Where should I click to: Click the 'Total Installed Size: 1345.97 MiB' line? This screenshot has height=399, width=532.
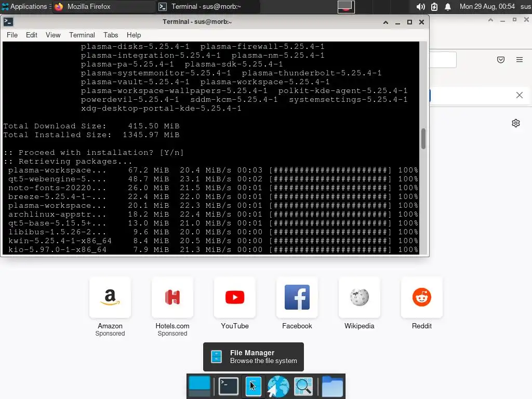pyautogui.click(x=91, y=135)
